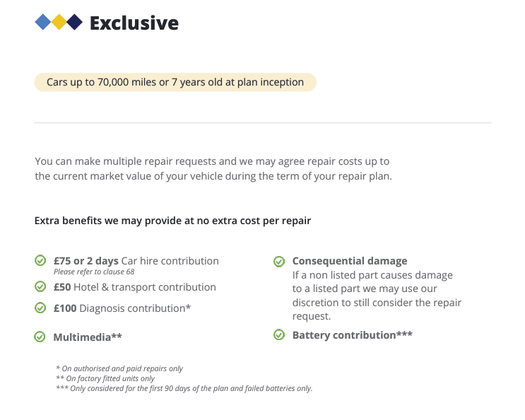The height and width of the screenshot is (420, 525).
Task: Click the yellow diamond logo icon
Action: (59, 23)
